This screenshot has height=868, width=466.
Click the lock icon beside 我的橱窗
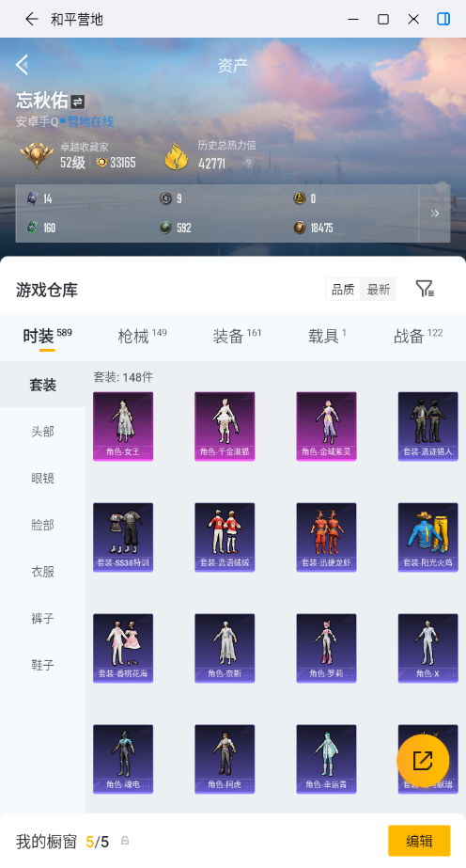pos(125,841)
